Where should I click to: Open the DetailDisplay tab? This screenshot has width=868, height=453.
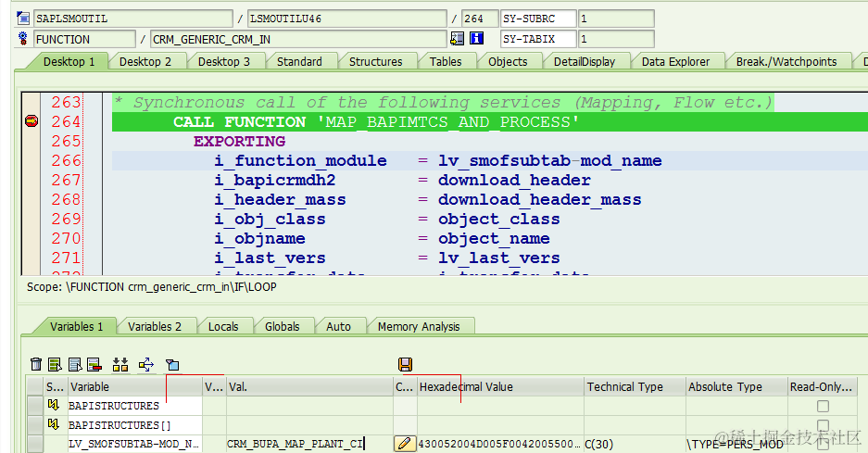585,61
